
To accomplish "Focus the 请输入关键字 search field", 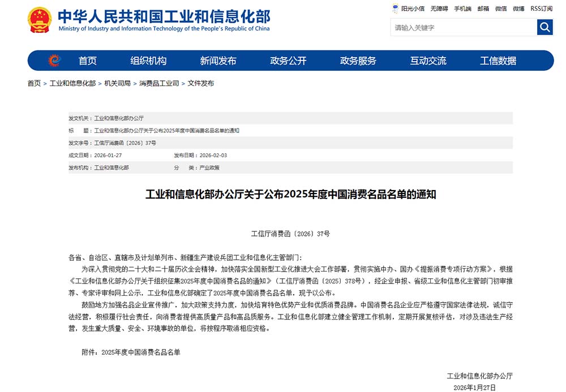I will (x=463, y=27).
